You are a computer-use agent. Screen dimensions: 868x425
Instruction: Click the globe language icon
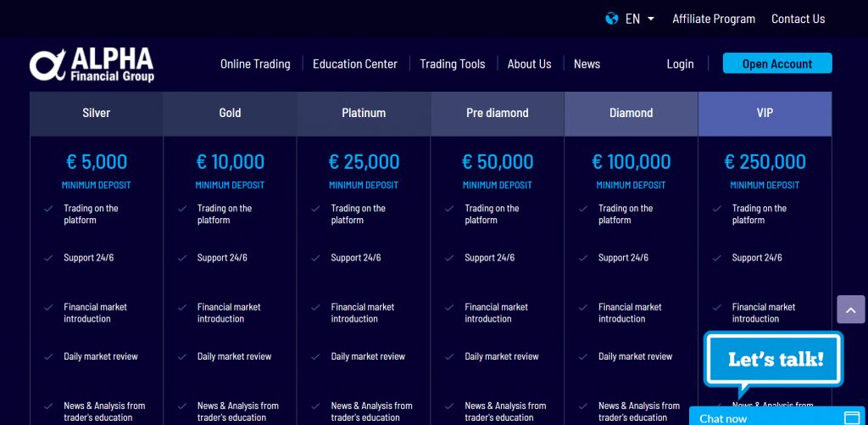coord(611,19)
